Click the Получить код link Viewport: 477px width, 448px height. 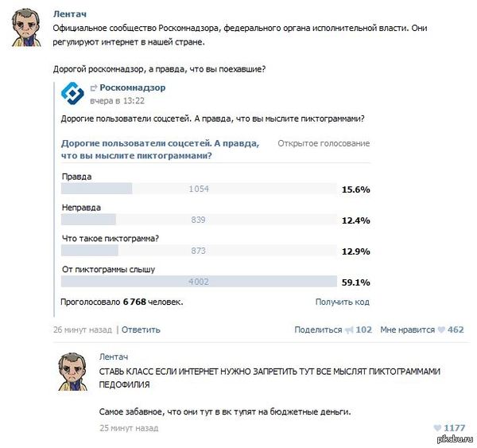(x=342, y=302)
